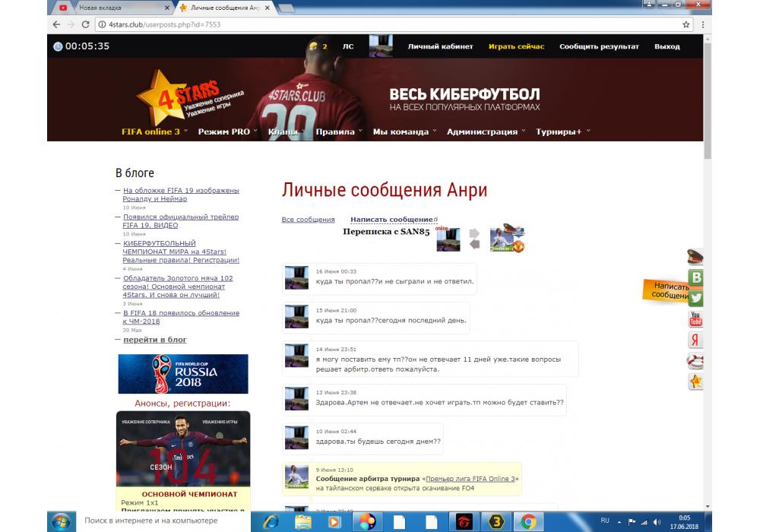Open the officer cap icon in right sidebar
The height and width of the screenshot is (532, 760).
coord(695,257)
